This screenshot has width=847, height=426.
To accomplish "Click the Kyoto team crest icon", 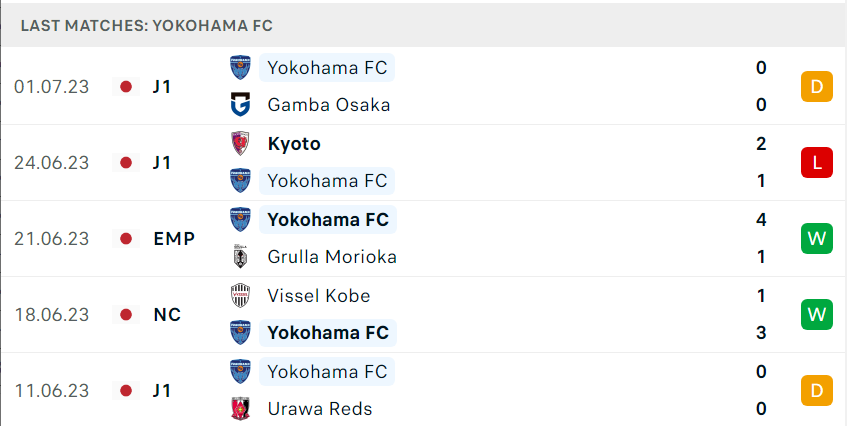I will click(240, 144).
